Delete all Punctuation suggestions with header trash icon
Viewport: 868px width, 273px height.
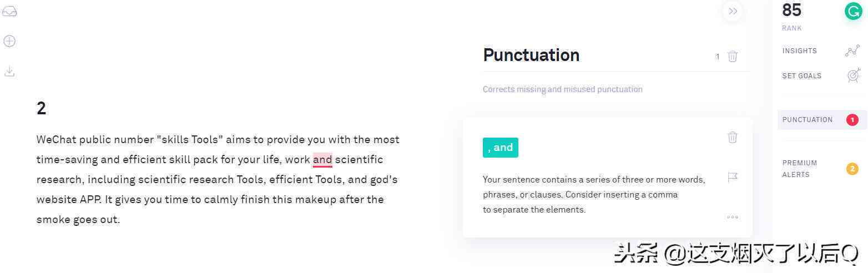click(733, 56)
